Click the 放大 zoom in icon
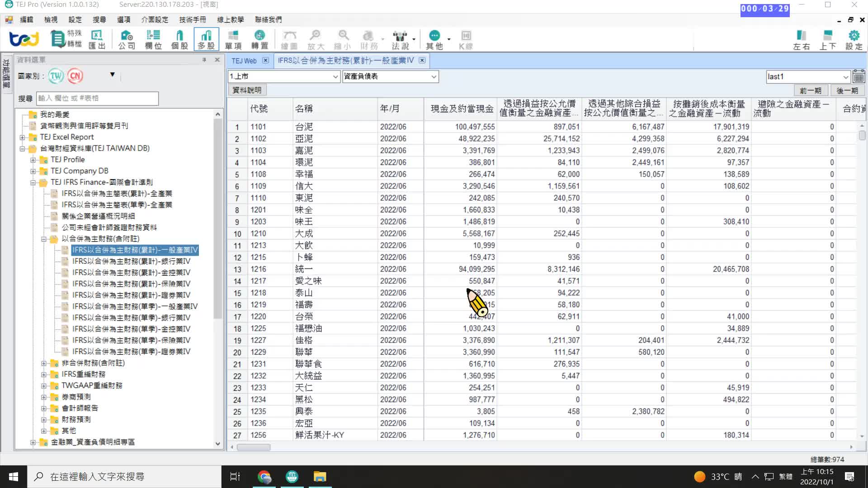The image size is (868, 488). click(x=316, y=39)
